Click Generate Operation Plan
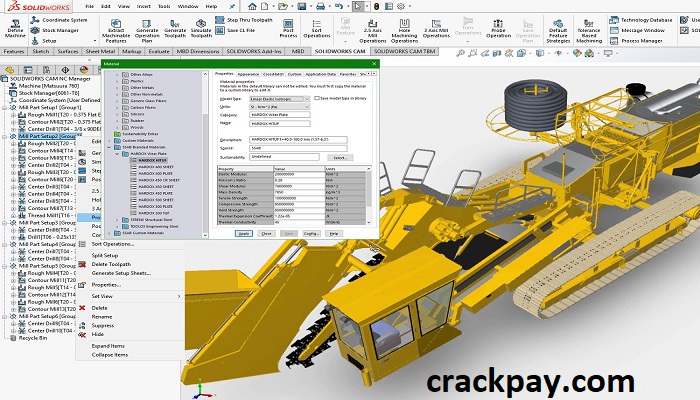 click(147, 31)
